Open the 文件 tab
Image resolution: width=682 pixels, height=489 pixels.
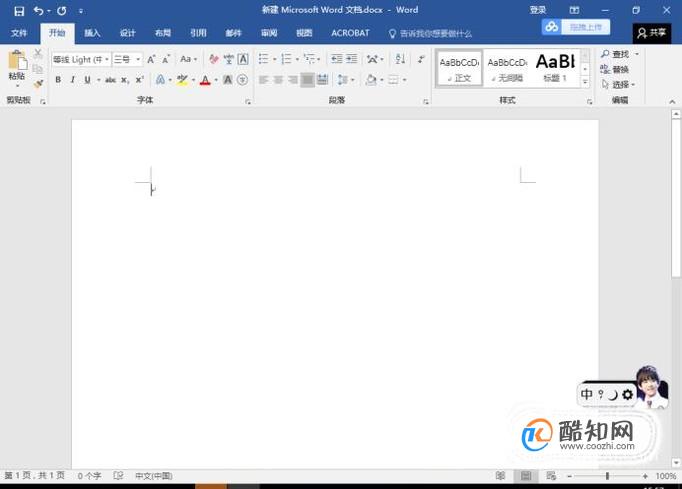(x=19, y=33)
